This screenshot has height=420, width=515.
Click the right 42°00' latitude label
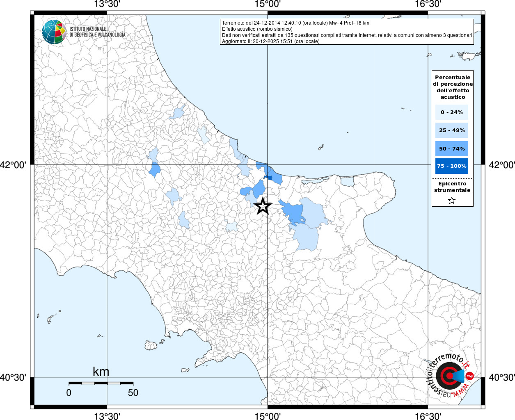[502, 165]
